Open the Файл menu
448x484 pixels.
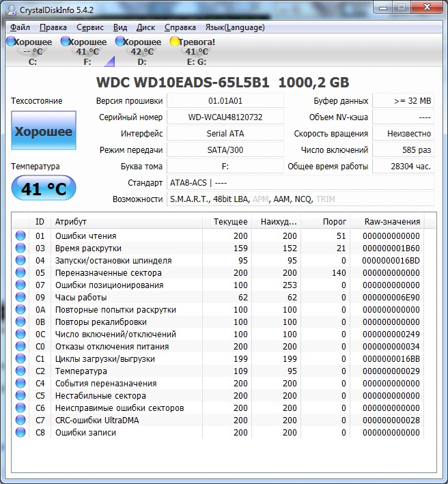20,27
